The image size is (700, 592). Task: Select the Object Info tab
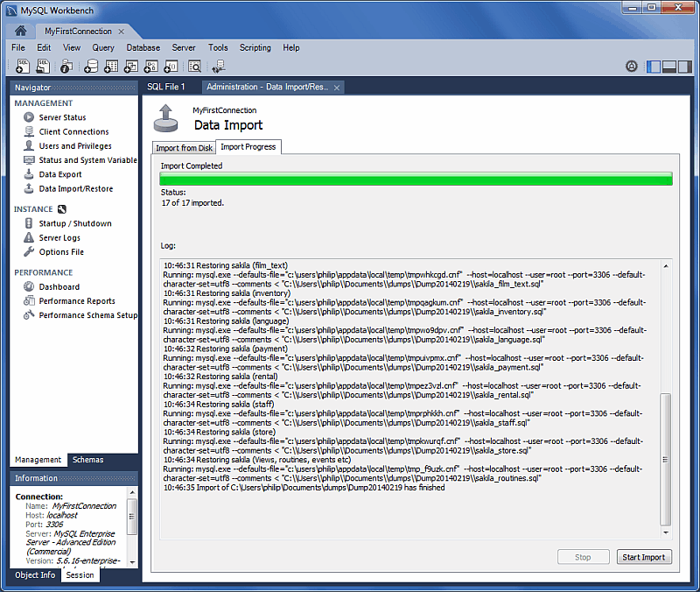(x=35, y=575)
